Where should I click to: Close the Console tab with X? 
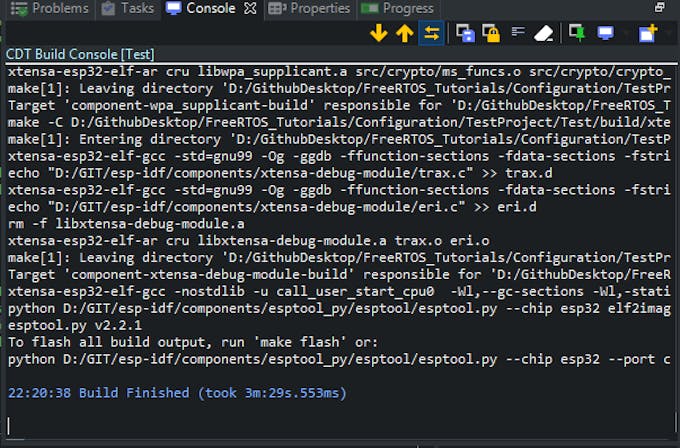[250, 8]
